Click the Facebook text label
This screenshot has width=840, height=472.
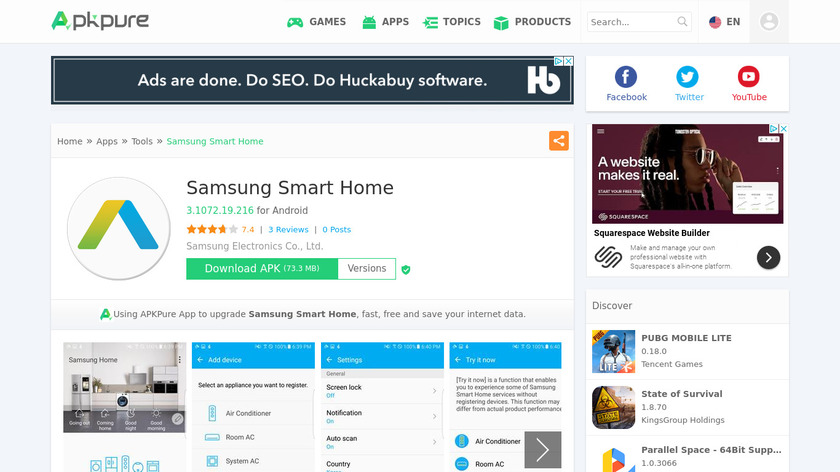point(626,97)
